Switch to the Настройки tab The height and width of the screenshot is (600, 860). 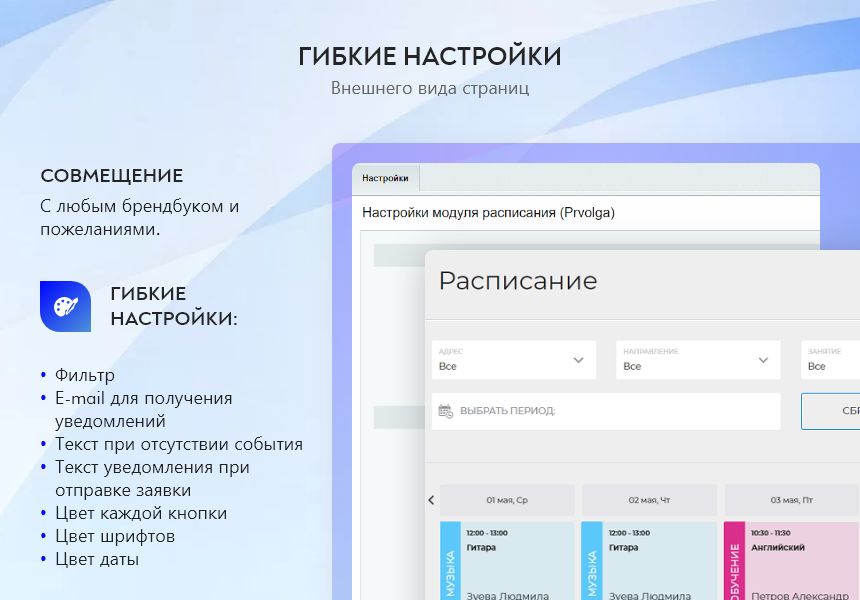click(x=385, y=178)
